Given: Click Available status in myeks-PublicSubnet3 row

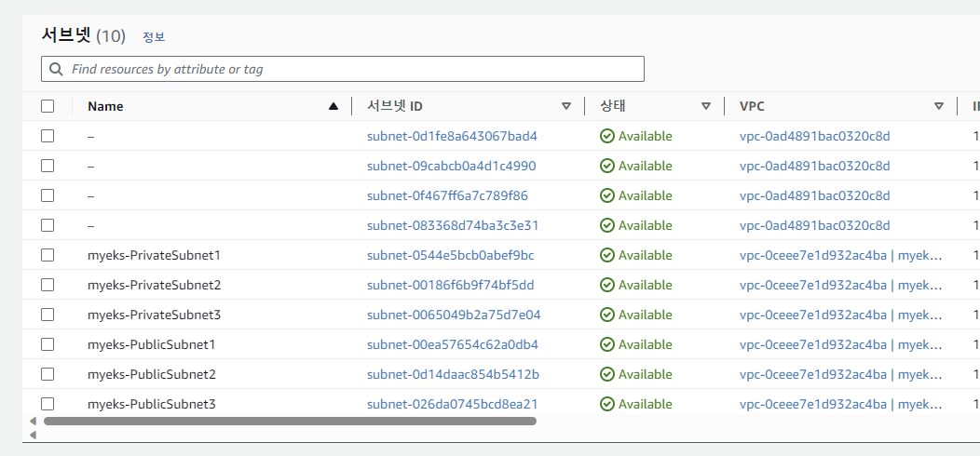Looking at the screenshot, I should tap(636, 404).
